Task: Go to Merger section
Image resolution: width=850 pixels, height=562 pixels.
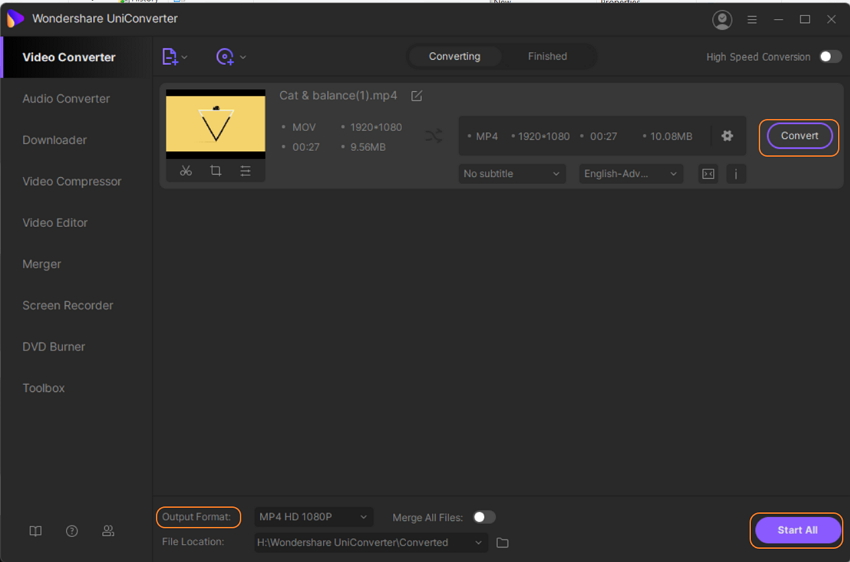Action: (x=42, y=264)
